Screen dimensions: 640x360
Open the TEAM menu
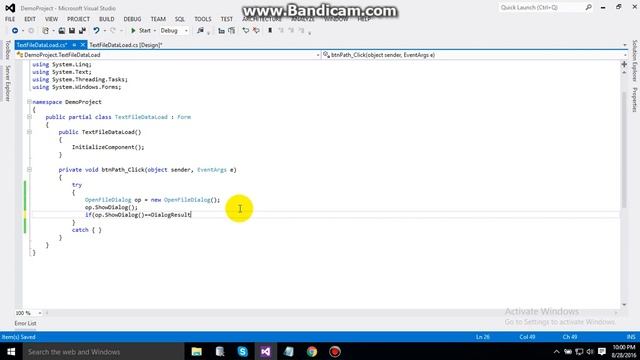click(158, 19)
